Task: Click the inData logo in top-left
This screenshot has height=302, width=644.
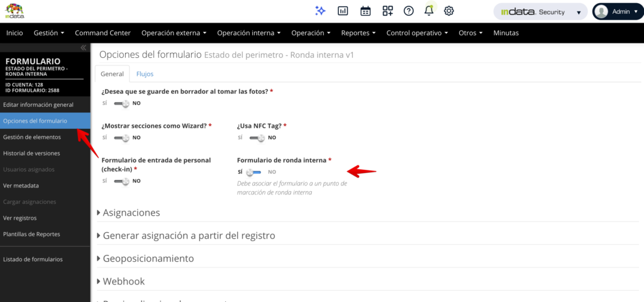Action: click(14, 11)
